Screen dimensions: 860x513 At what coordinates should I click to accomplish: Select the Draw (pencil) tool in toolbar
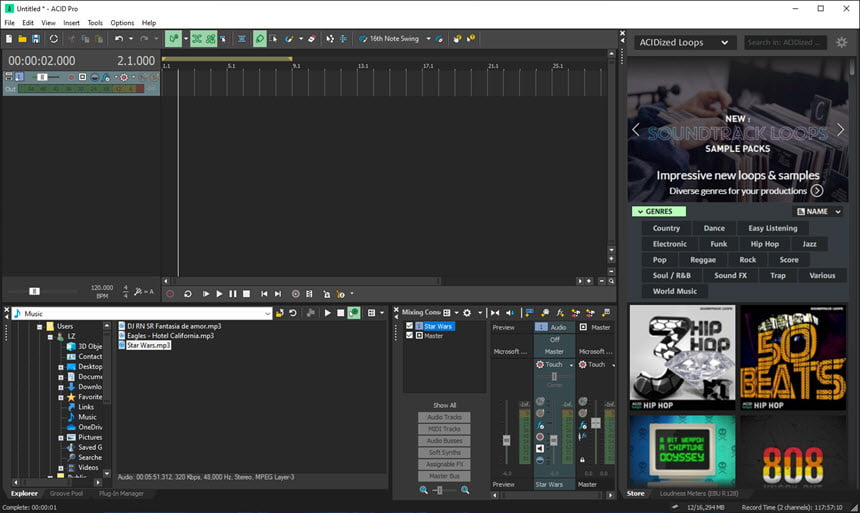click(x=259, y=39)
